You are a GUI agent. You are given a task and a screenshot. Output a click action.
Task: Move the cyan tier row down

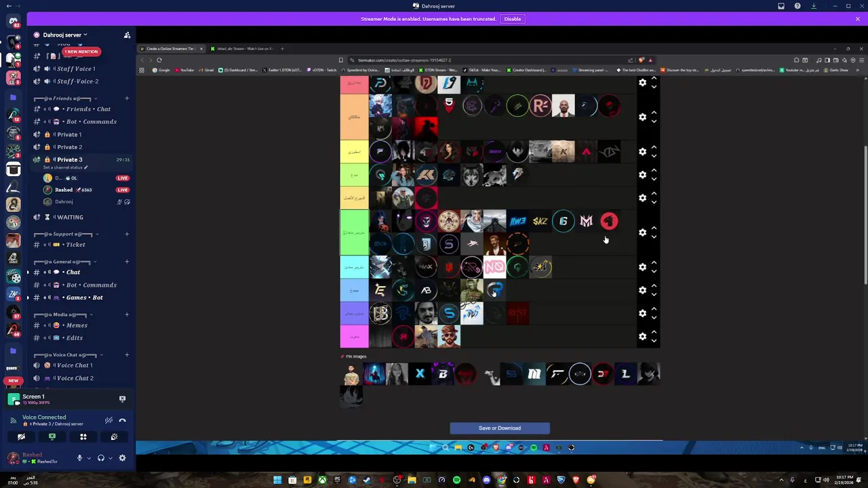[654, 271]
